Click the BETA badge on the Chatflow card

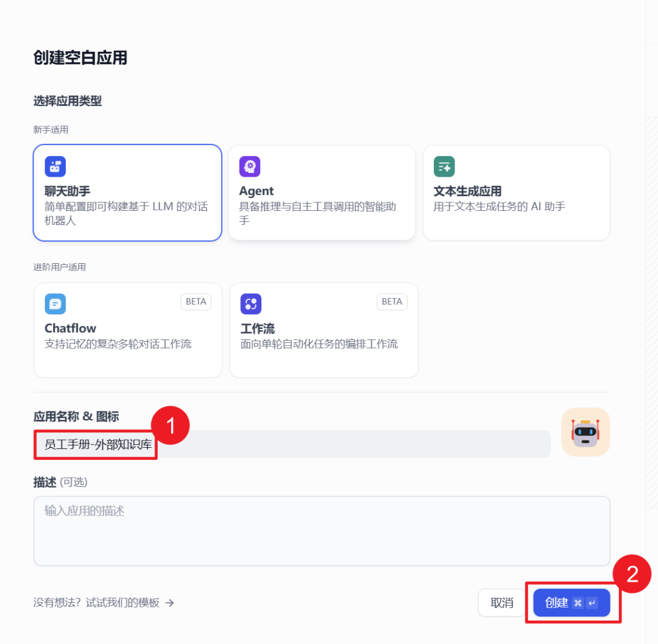click(x=196, y=302)
